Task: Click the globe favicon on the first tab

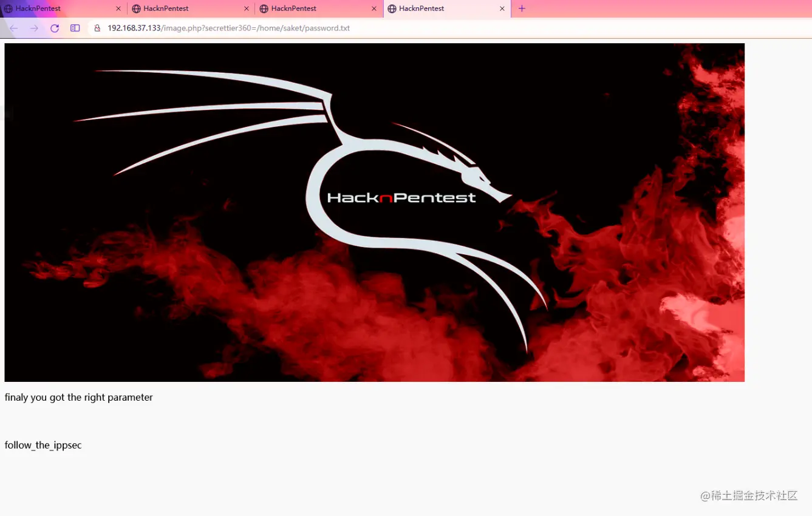Action: 9,8
